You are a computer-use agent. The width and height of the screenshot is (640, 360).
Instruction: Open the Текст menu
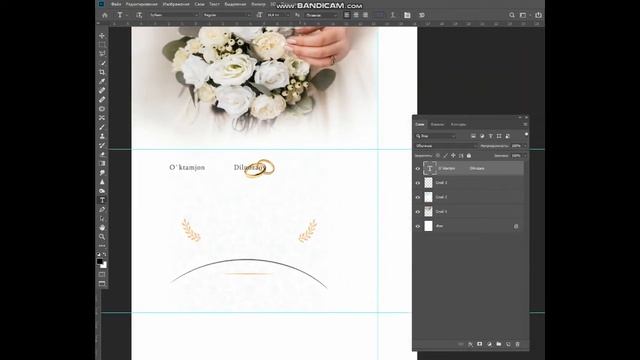tap(214, 4)
